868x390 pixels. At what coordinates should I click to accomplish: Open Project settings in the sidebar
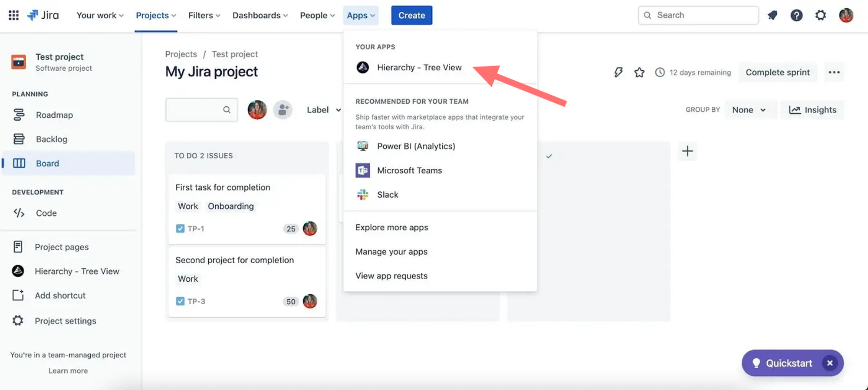(x=69, y=321)
